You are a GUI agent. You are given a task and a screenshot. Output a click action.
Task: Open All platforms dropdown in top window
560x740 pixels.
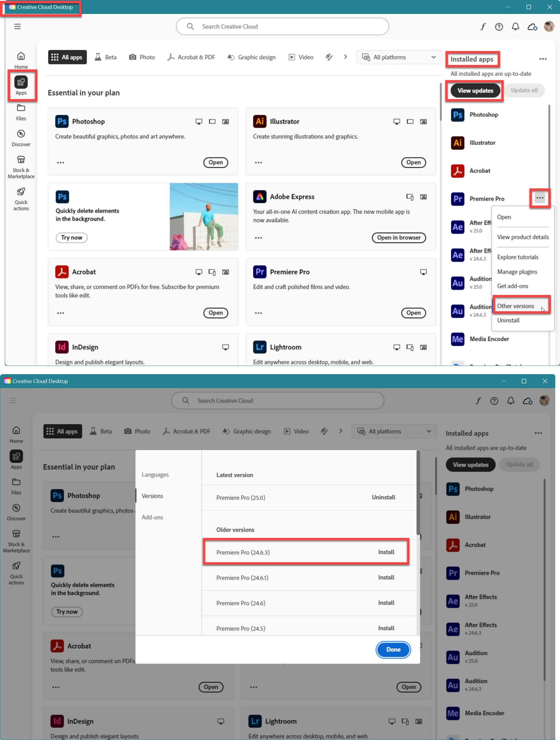click(398, 57)
